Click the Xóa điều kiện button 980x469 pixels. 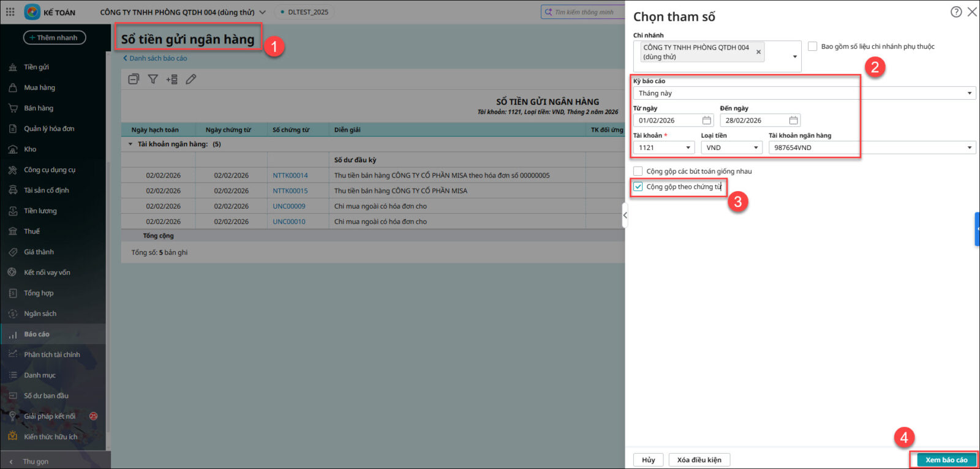(x=699, y=460)
